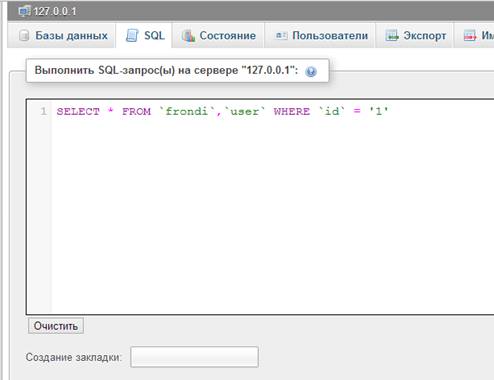Open the Экспорт tab
The image size is (494, 380).
[x=415, y=35]
